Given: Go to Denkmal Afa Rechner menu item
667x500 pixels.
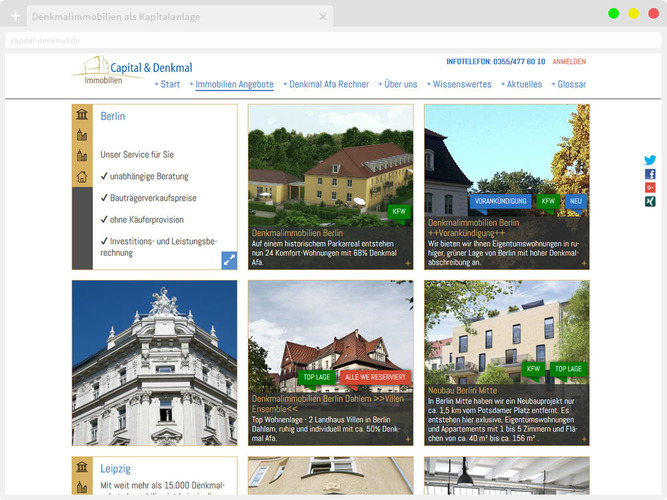Looking at the screenshot, I should [329, 85].
